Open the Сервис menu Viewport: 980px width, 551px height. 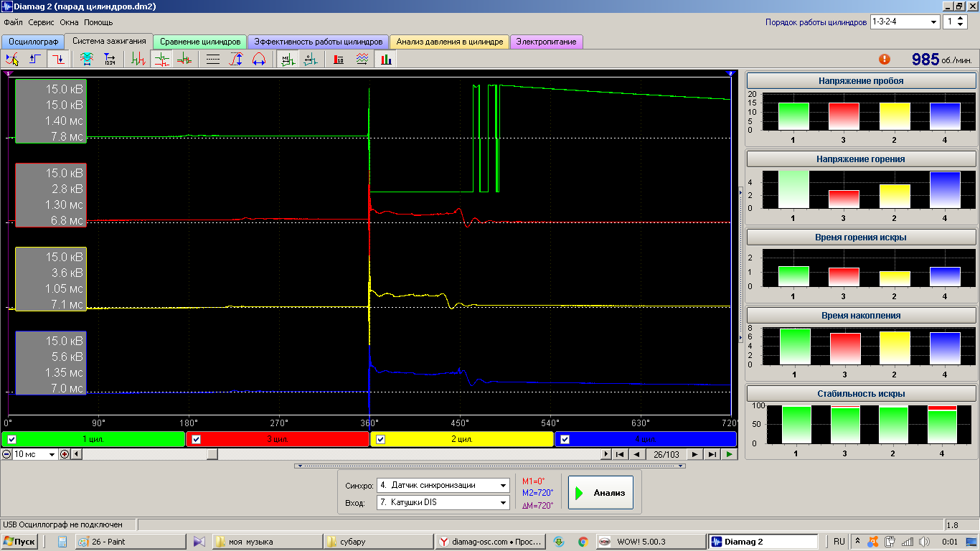(x=41, y=22)
